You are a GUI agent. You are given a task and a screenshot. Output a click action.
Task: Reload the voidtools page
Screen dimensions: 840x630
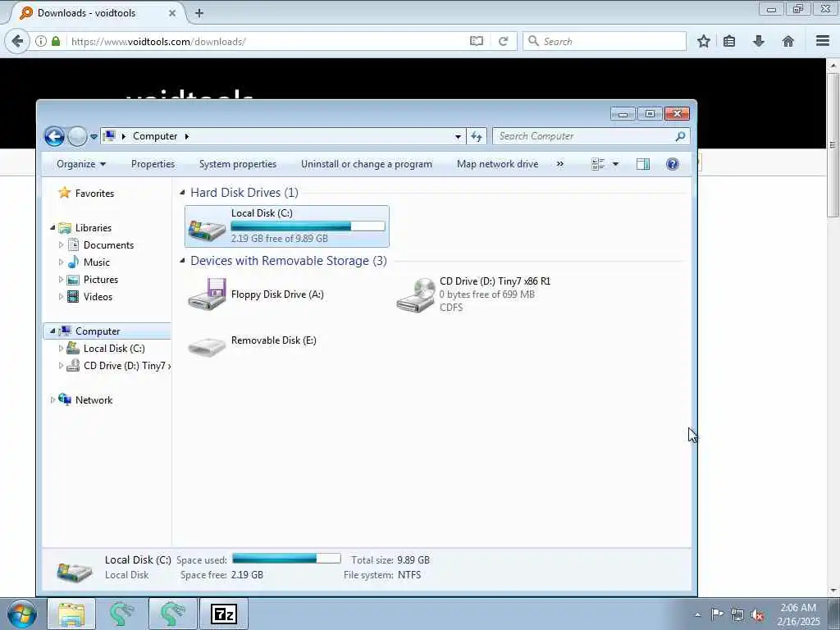[x=503, y=41]
